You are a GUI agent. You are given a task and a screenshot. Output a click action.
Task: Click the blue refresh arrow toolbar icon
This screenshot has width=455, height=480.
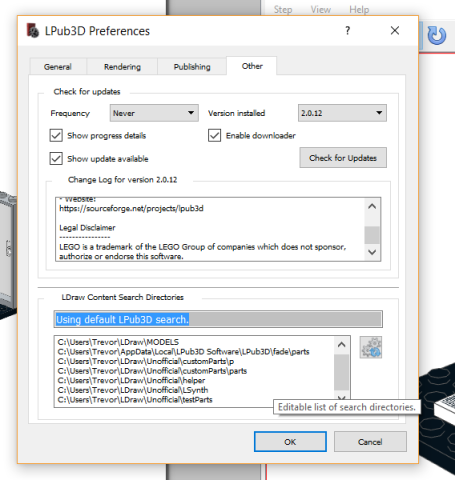(437, 35)
